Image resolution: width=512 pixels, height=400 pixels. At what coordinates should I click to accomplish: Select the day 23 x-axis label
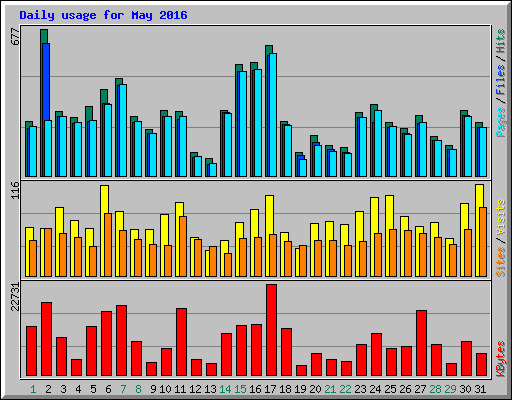360,389
